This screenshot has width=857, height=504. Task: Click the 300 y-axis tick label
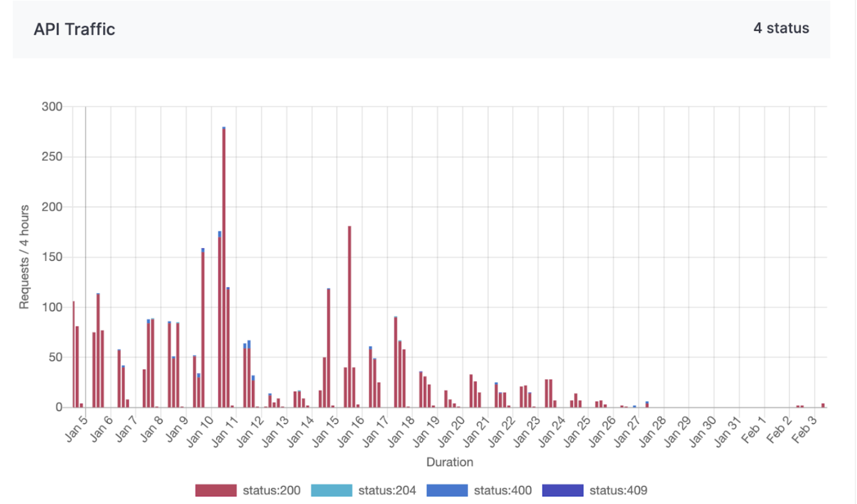(52, 107)
